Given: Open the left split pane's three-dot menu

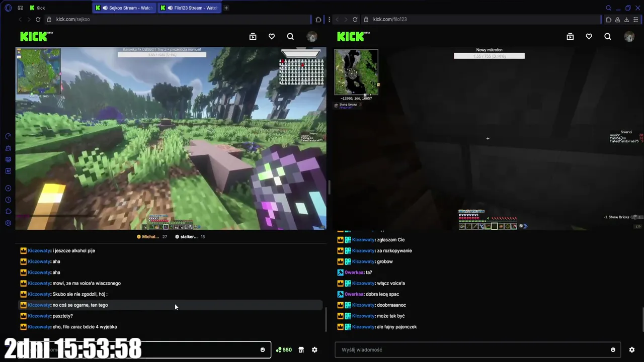Looking at the screenshot, I should click(x=329, y=20).
